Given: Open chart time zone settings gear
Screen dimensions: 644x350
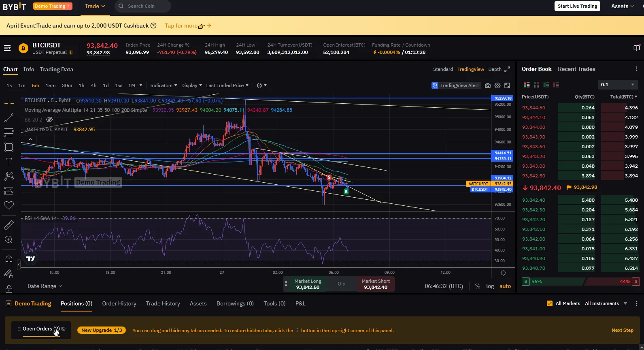Looking at the screenshot, I should [x=503, y=273].
